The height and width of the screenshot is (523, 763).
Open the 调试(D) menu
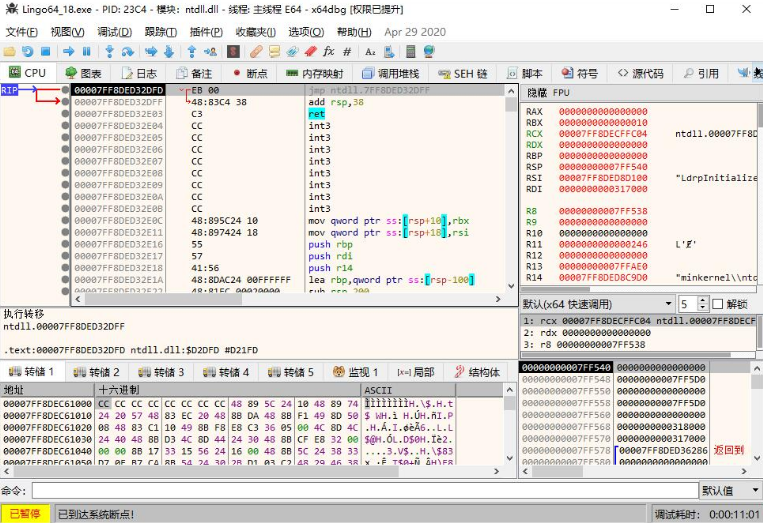(x=114, y=32)
